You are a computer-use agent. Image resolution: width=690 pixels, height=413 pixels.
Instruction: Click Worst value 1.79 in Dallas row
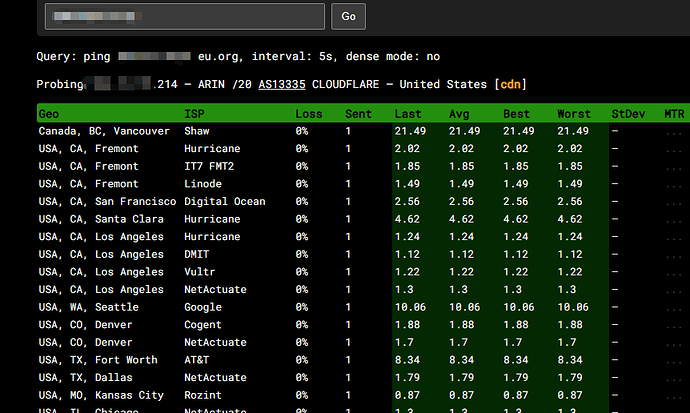pyautogui.click(x=570, y=377)
